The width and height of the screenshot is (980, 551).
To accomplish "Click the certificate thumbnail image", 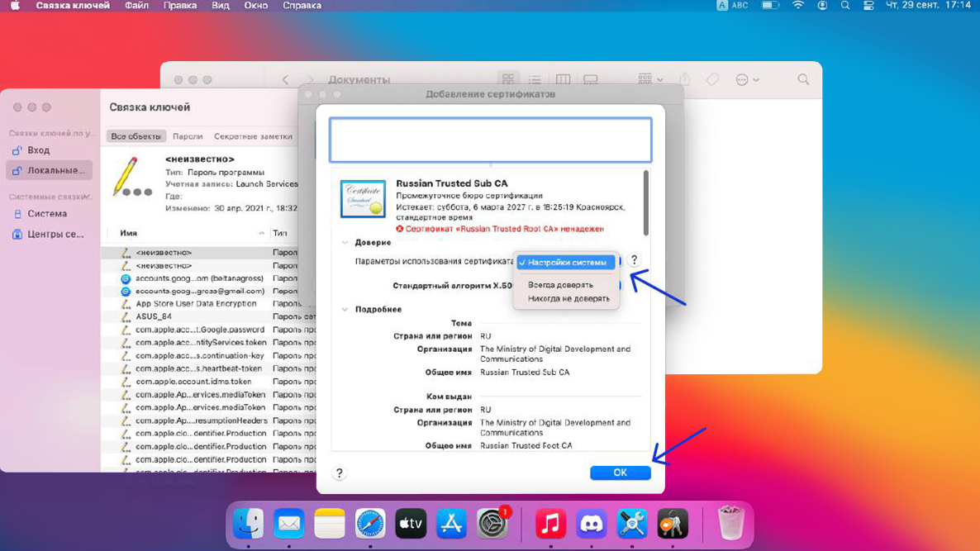I will coord(363,198).
